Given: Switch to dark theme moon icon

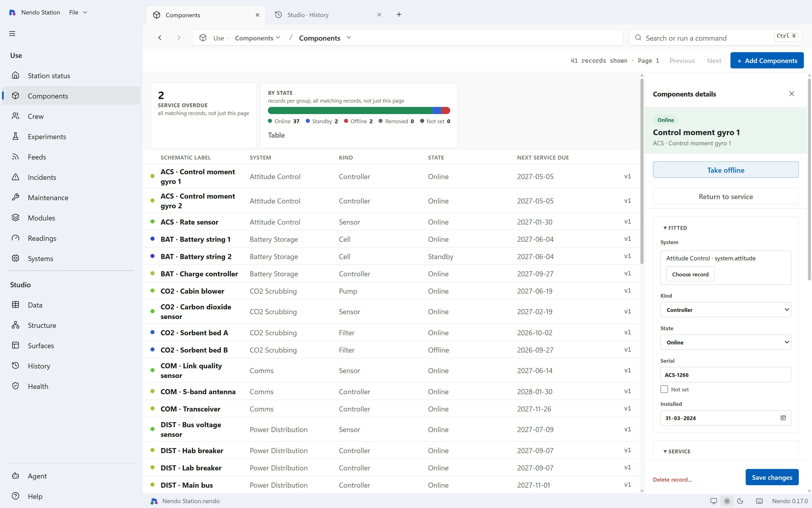Looking at the screenshot, I should coord(740,501).
